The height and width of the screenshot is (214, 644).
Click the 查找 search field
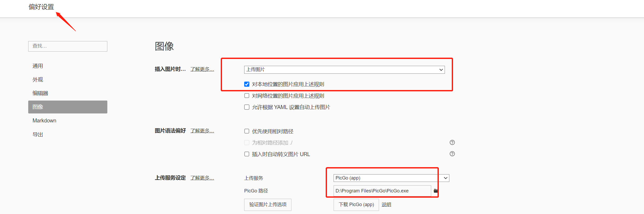point(68,46)
